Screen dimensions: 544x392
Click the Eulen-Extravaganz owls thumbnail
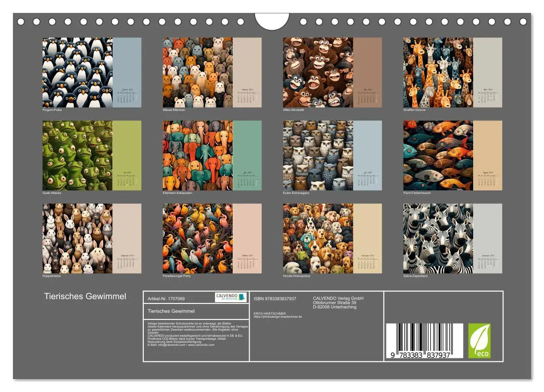tap(318, 155)
